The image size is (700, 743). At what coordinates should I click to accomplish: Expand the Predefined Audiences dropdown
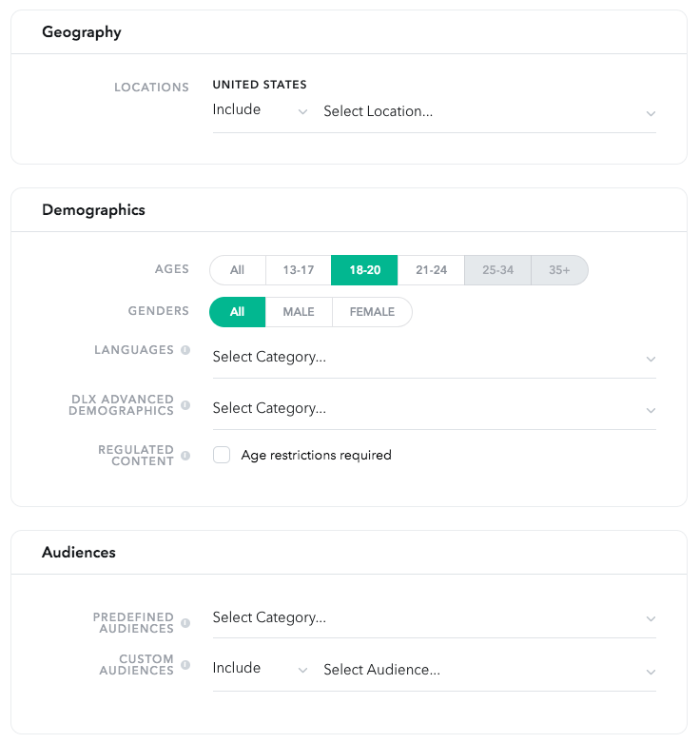pos(434,618)
